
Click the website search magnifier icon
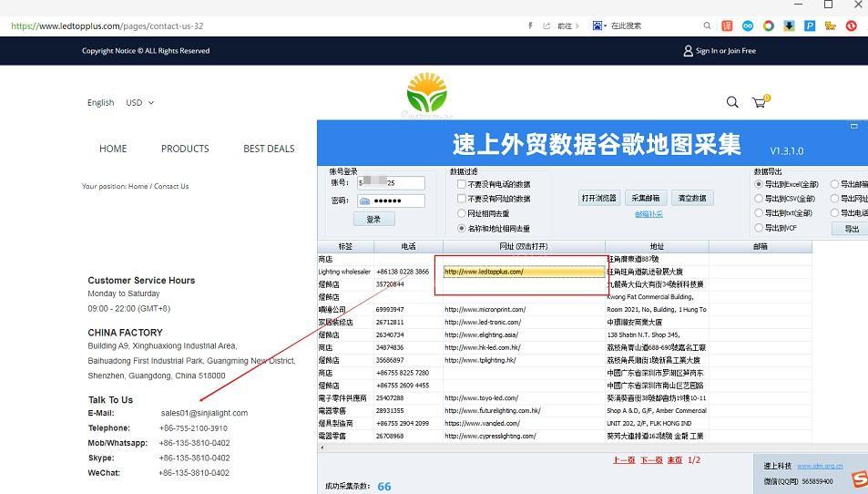(732, 102)
